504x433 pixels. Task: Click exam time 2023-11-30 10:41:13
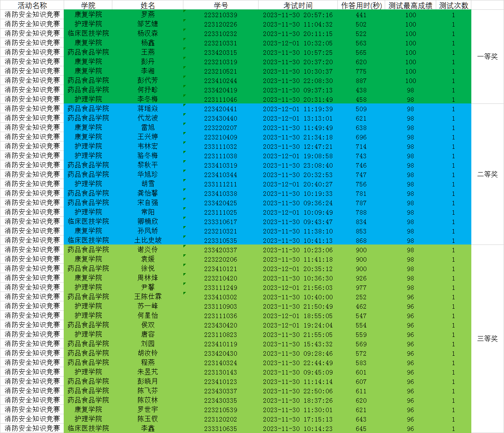[x=298, y=240]
